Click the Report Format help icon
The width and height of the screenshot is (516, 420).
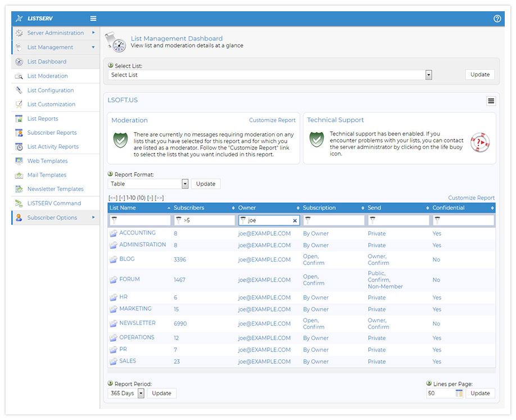pyautogui.click(x=111, y=174)
